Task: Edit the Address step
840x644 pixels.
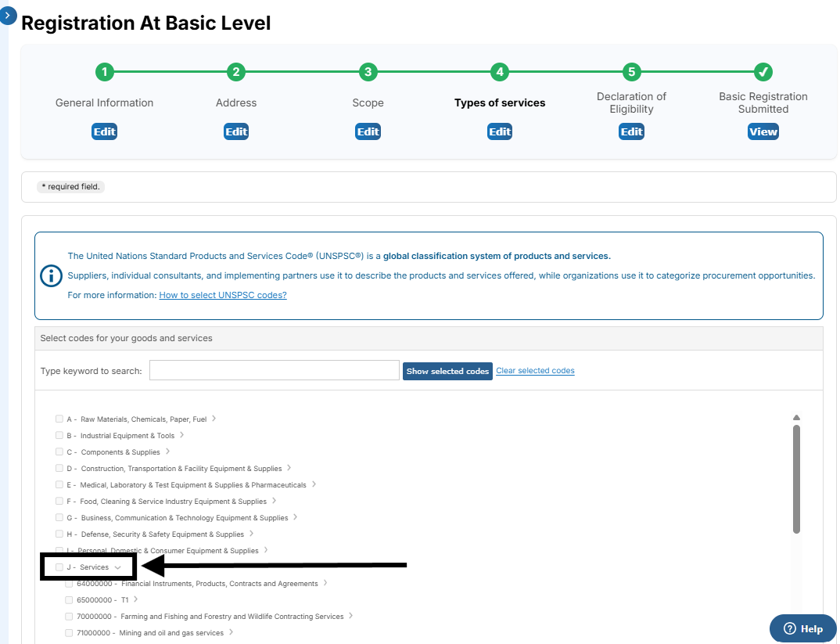Action: tap(236, 131)
